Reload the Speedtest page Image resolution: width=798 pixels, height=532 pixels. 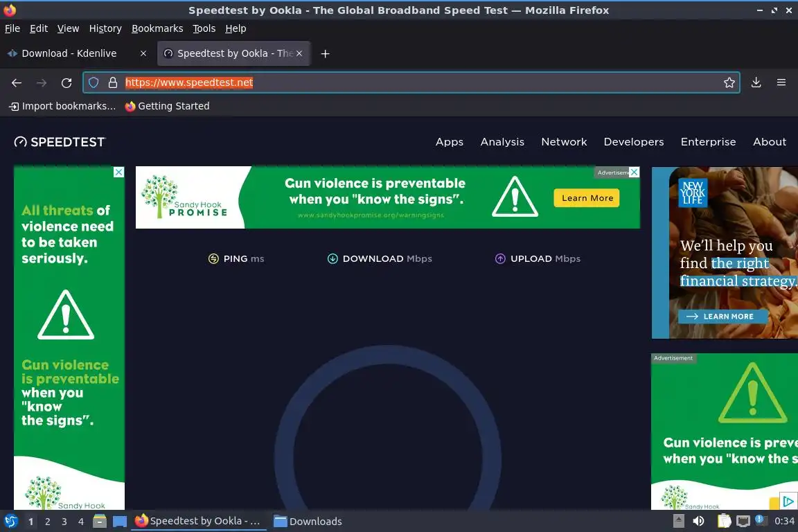pos(66,82)
